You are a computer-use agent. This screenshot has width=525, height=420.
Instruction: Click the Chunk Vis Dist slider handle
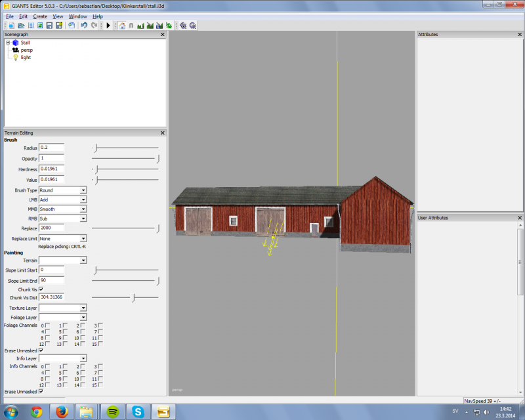pyautogui.click(x=133, y=297)
